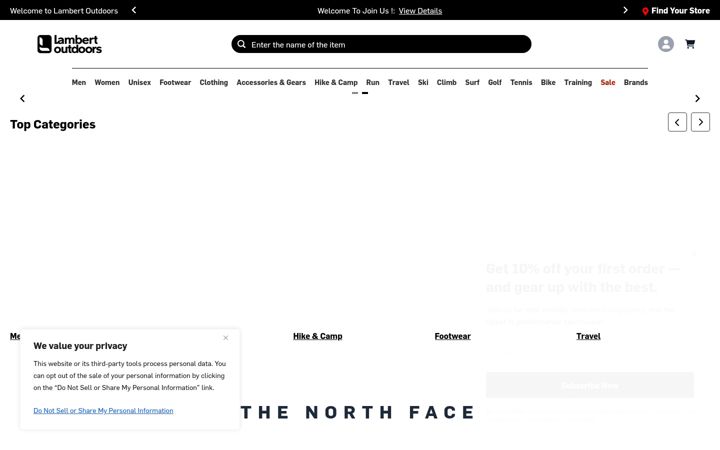Open the user account icon
This screenshot has height=450, width=720.
(665, 44)
